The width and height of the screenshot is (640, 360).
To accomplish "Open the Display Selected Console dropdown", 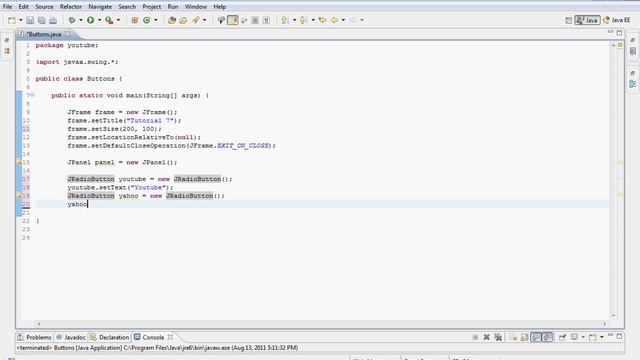I will [583, 337].
